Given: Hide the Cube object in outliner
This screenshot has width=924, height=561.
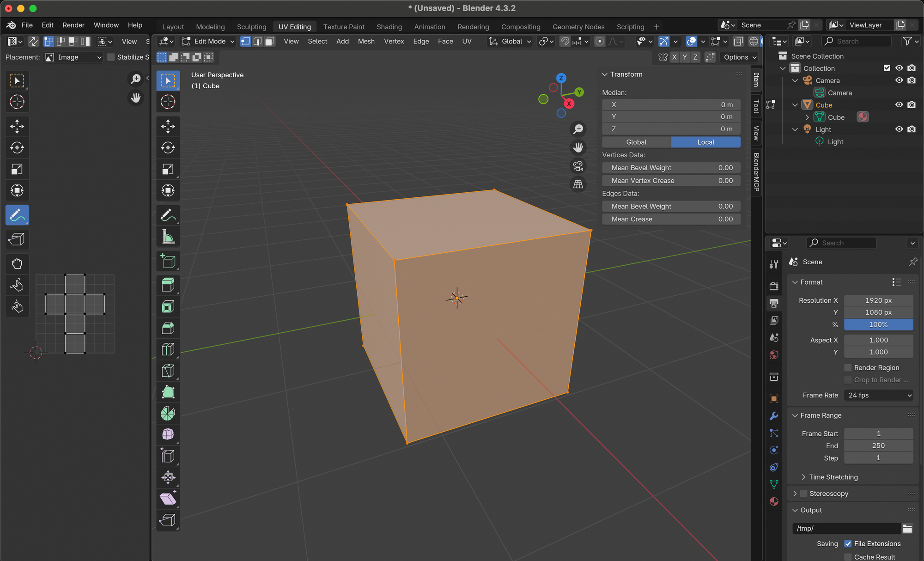Looking at the screenshot, I should click(x=899, y=105).
